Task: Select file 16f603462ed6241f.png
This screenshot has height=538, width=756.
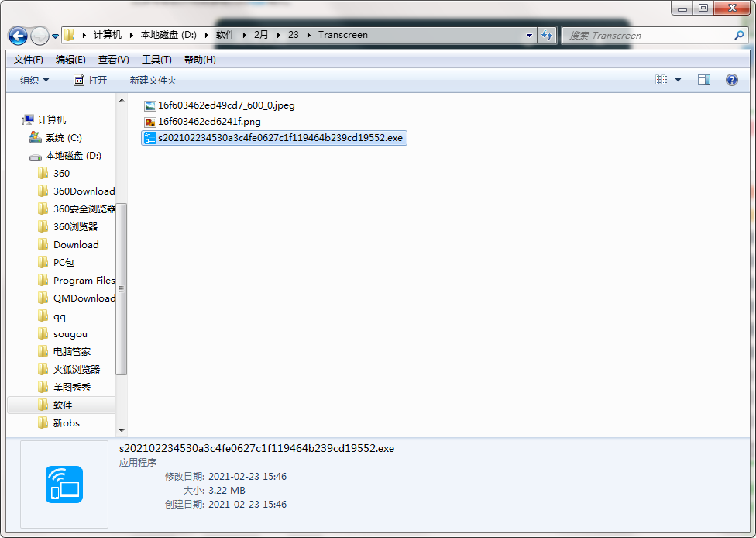Action: point(209,122)
